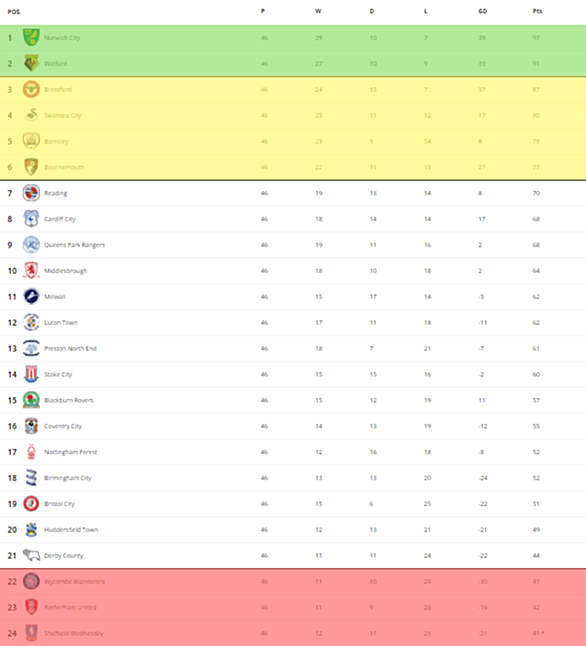The height and width of the screenshot is (646, 586).
Task: Open the Queens Park Rangers team link
Action: pyautogui.click(x=75, y=245)
